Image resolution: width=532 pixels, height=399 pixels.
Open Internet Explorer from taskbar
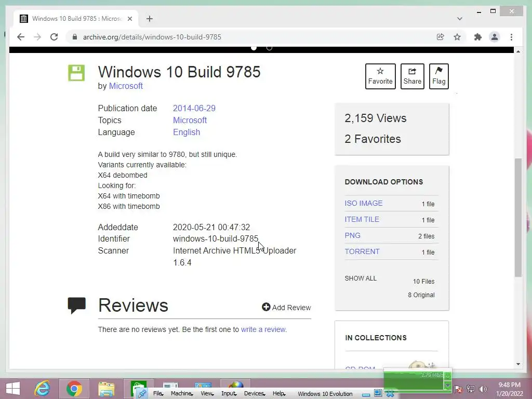point(43,389)
